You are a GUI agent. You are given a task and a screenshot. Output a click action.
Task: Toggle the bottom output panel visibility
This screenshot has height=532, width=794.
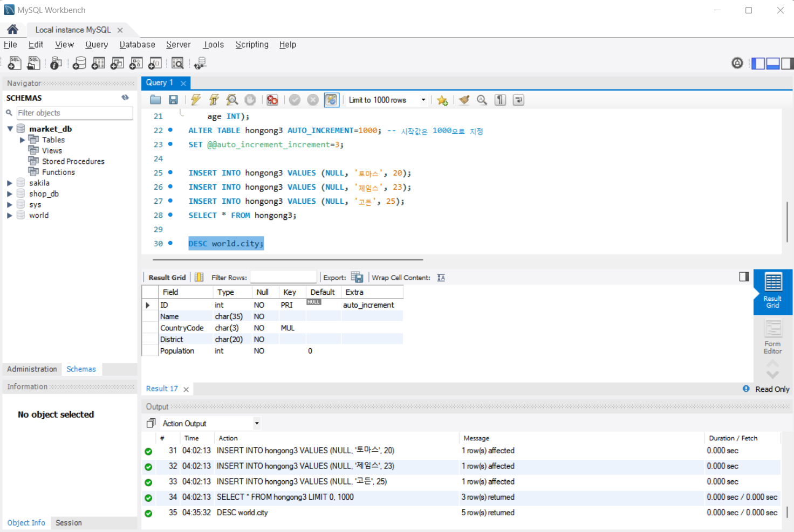(x=773, y=64)
